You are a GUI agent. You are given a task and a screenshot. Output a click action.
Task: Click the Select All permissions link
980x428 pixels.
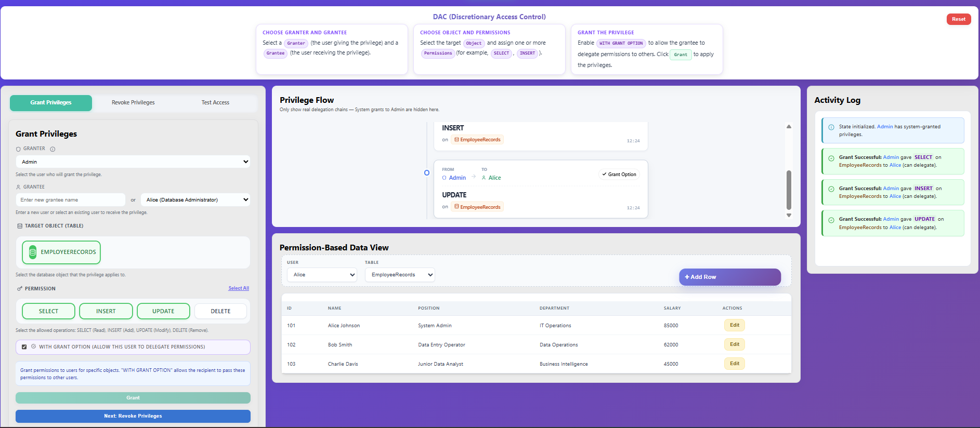pyautogui.click(x=239, y=288)
